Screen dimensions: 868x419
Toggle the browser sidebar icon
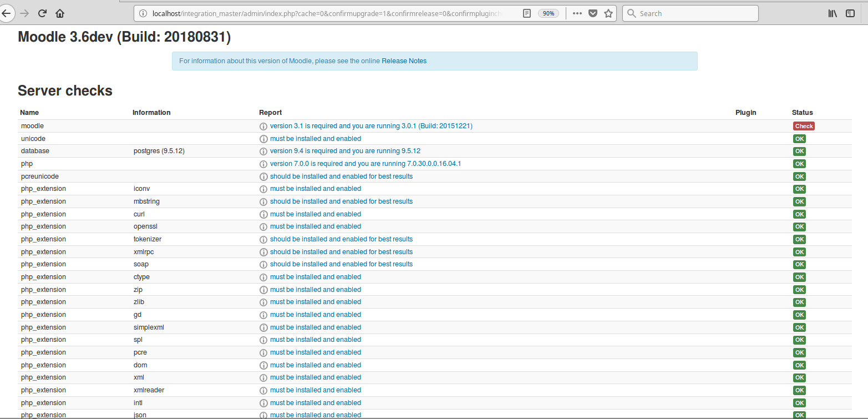(x=850, y=13)
